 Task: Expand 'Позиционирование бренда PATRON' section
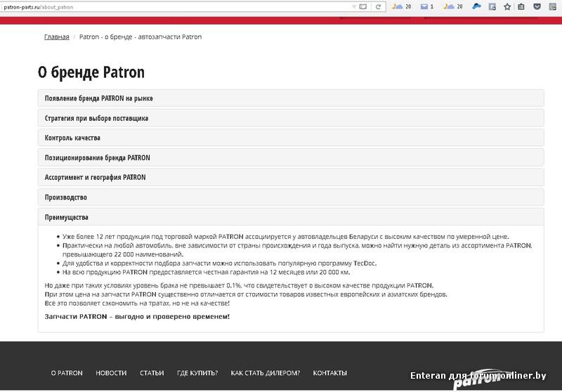pos(291,157)
